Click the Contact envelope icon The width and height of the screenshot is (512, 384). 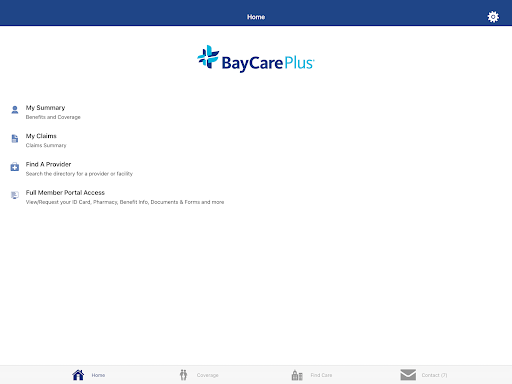(x=408, y=375)
